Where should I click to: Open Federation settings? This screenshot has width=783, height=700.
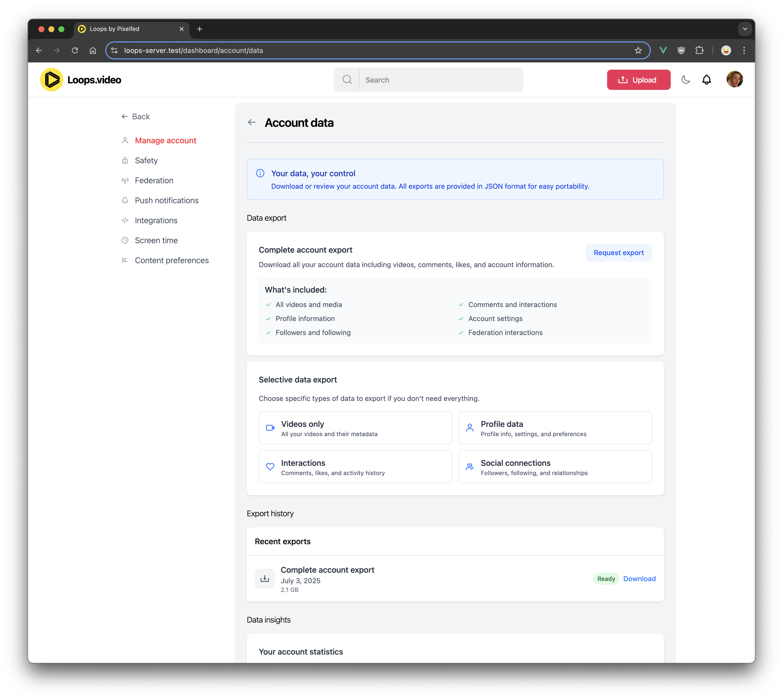tap(154, 180)
